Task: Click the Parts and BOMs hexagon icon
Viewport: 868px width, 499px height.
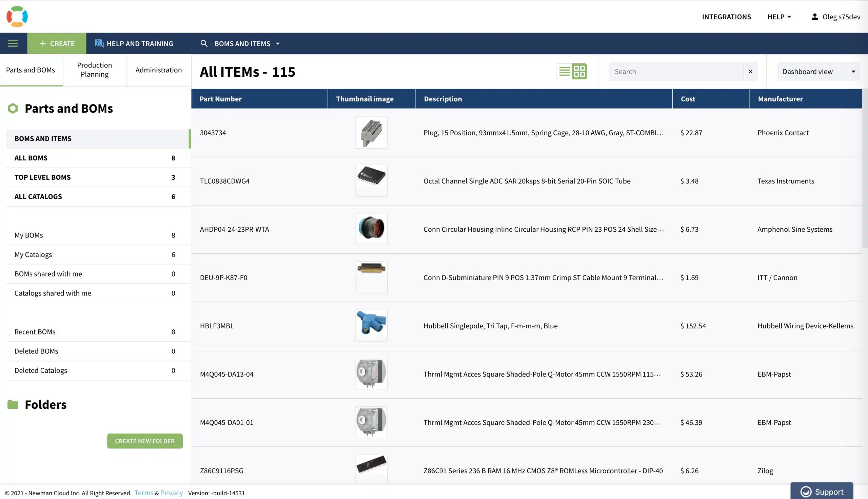Action: pyautogui.click(x=13, y=108)
